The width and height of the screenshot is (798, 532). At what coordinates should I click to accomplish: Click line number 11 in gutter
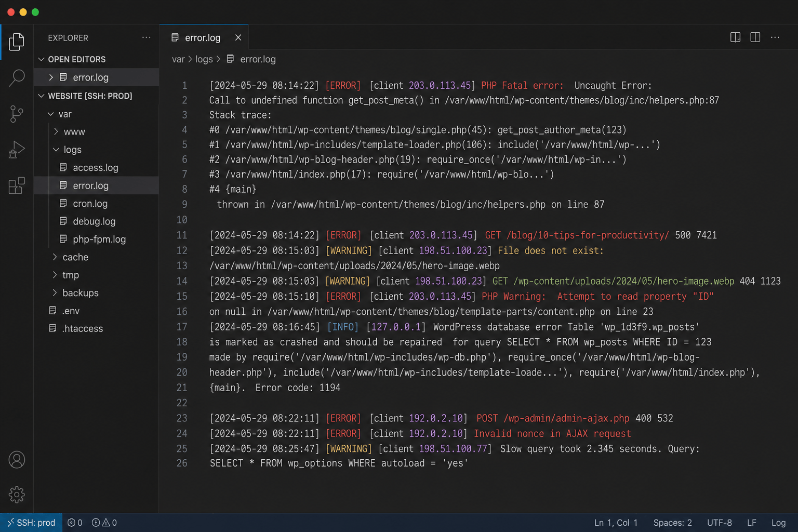point(182,235)
